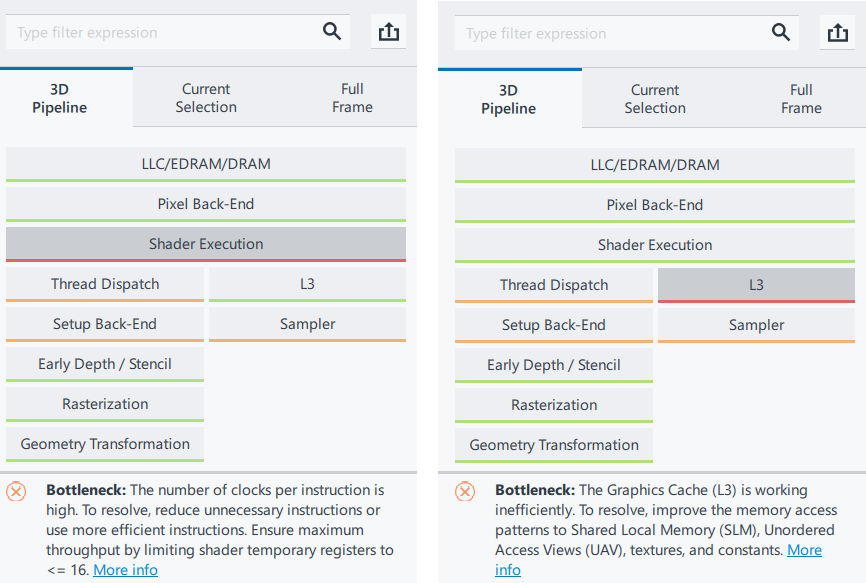Select LLC/EDRAM/DRAM stage in left panel

point(206,164)
